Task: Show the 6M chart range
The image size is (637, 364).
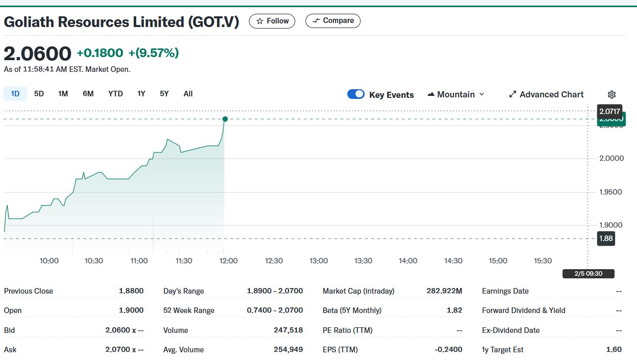Action: tap(88, 94)
